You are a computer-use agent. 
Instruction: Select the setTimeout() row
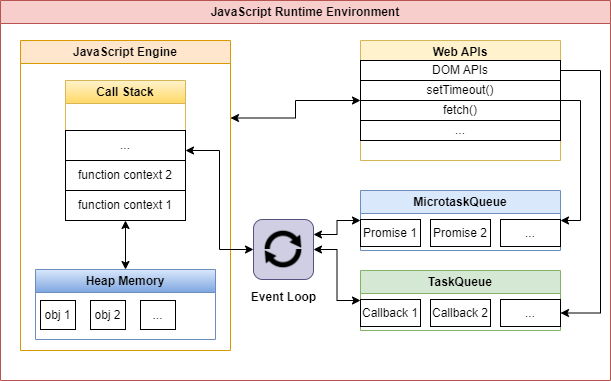coord(460,90)
